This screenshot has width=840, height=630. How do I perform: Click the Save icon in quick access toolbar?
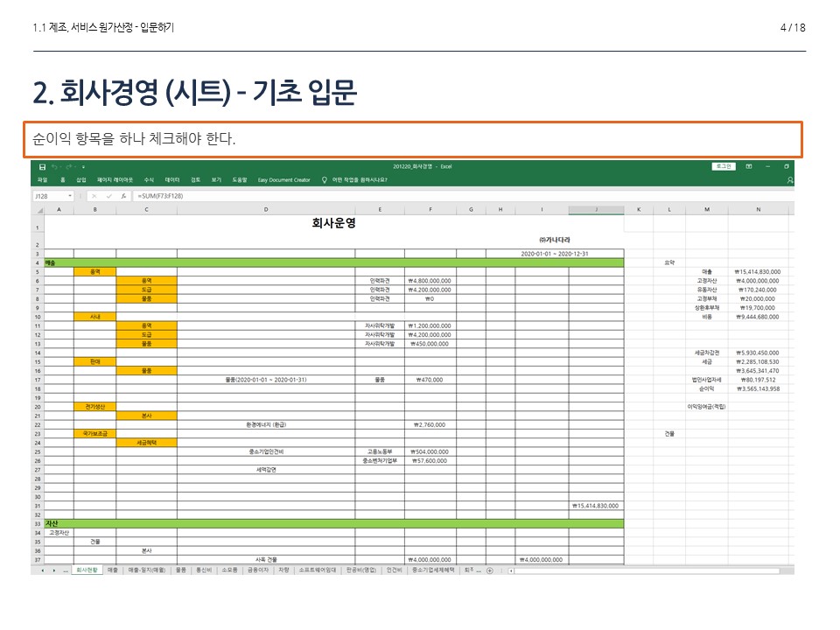coord(42,166)
